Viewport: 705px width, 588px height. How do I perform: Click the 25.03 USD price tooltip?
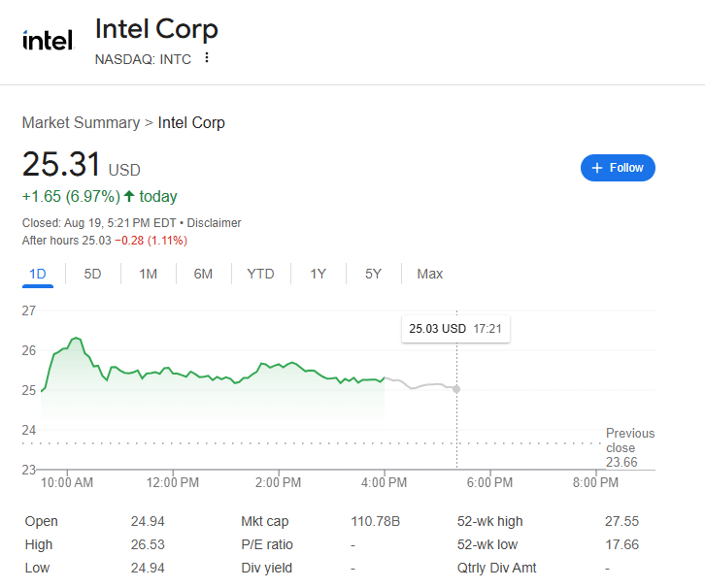[455, 329]
